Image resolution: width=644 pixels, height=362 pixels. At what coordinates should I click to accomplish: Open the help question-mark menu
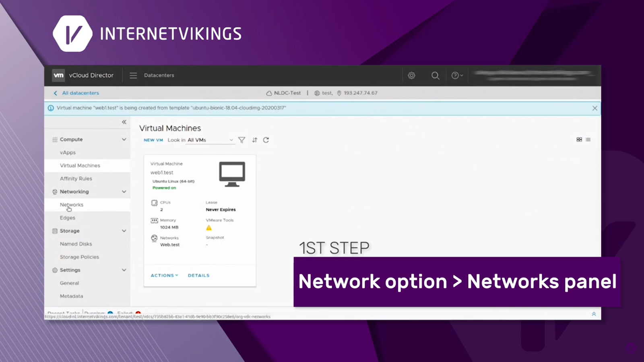457,75
